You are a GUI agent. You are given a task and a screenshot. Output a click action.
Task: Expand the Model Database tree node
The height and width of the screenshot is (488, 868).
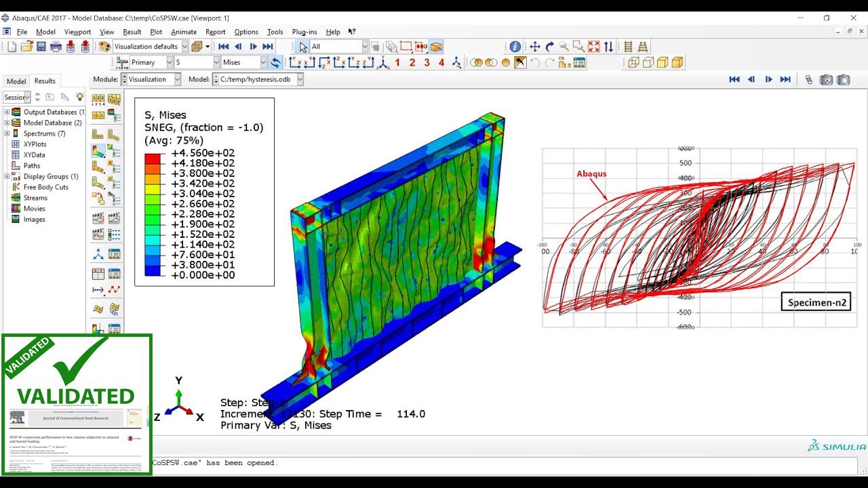pyautogui.click(x=7, y=123)
